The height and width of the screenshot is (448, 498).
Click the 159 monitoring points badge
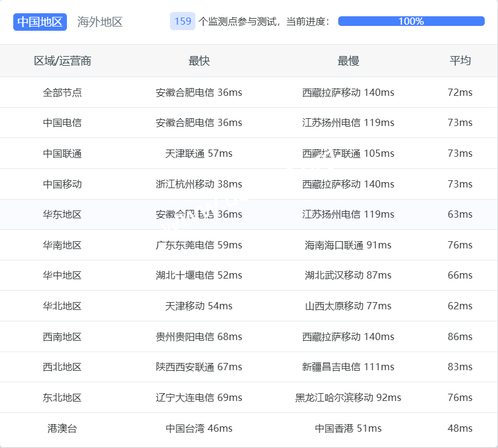point(183,21)
